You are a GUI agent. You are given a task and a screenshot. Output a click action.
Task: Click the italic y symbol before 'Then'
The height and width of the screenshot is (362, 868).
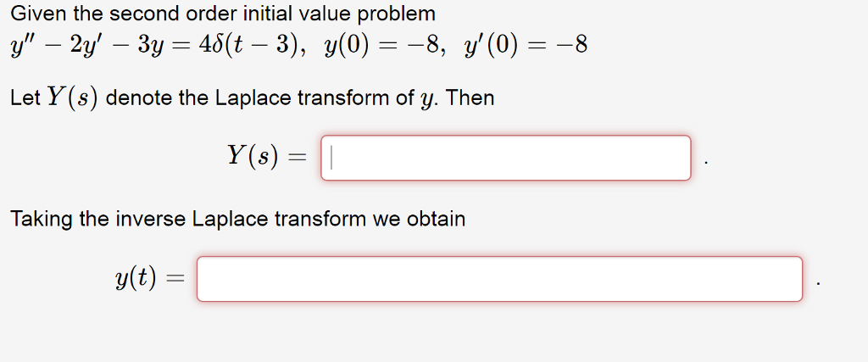pyautogui.click(x=426, y=100)
